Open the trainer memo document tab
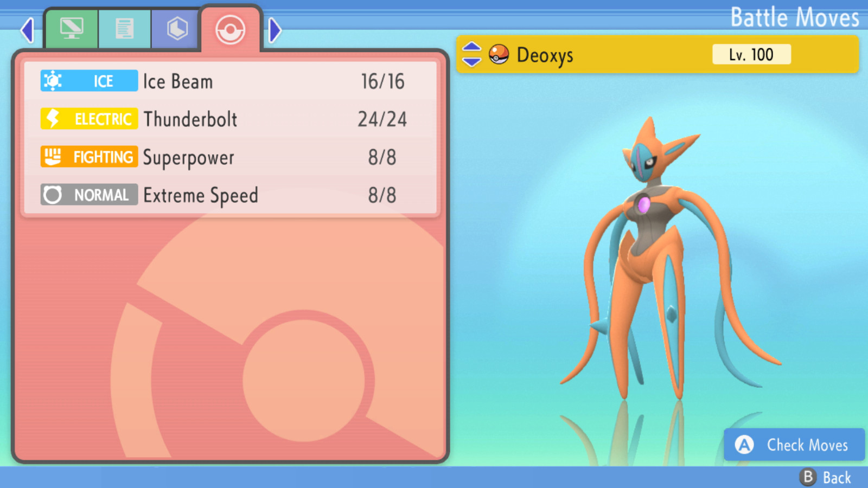 125,29
